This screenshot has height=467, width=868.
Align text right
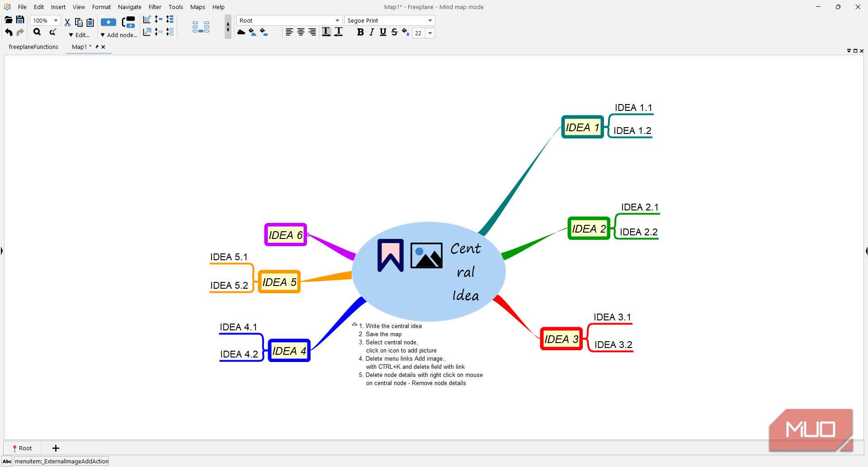(x=312, y=32)
